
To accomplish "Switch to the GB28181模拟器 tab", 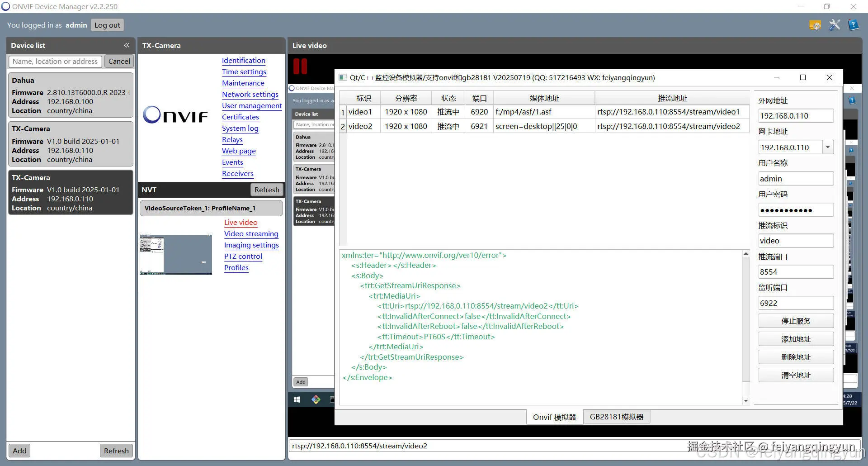I will [x=617, y=417].
